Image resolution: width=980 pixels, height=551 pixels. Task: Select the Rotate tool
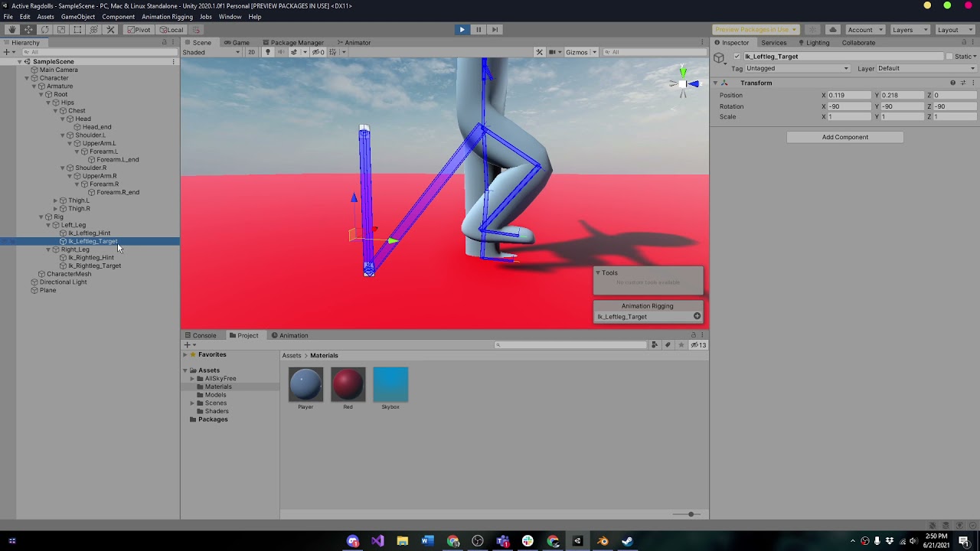(x=44, y=30)
